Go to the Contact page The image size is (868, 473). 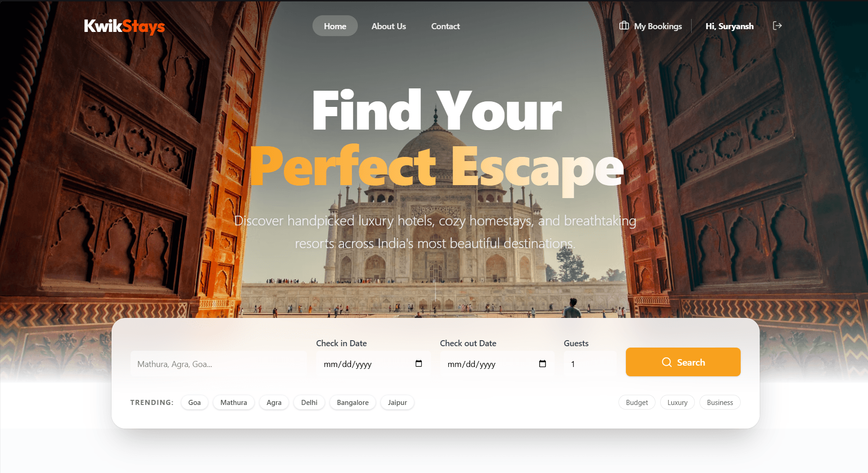(445, 26)
